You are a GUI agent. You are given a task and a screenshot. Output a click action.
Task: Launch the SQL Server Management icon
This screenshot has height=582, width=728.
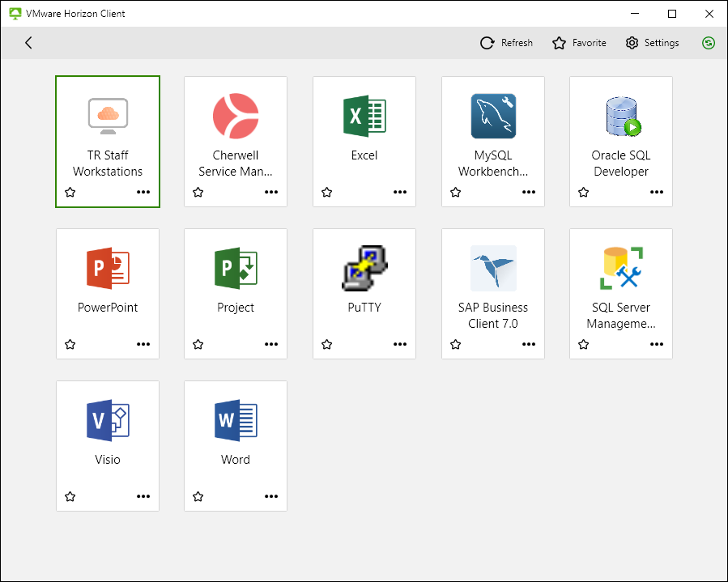tap(621, 268)
